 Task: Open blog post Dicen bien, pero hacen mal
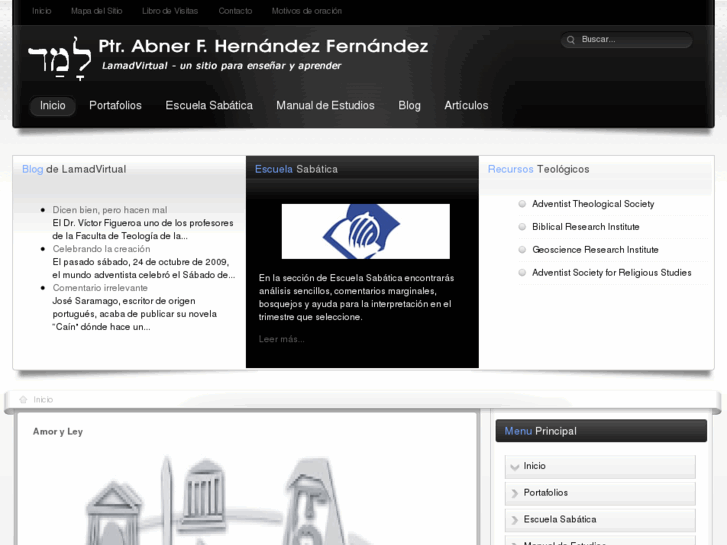pos(109,210)
